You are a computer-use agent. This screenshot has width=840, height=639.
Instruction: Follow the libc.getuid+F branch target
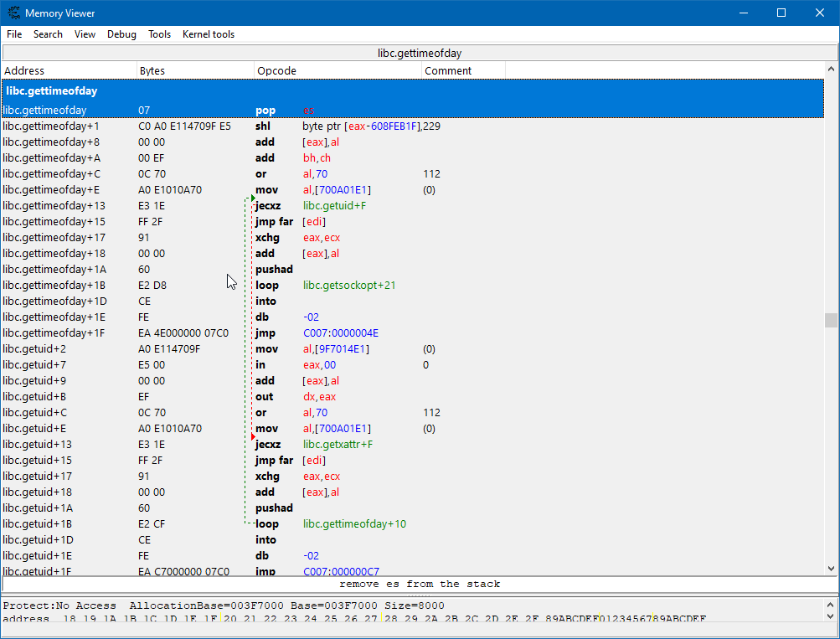pyautogui.click(x=335, y=205)
